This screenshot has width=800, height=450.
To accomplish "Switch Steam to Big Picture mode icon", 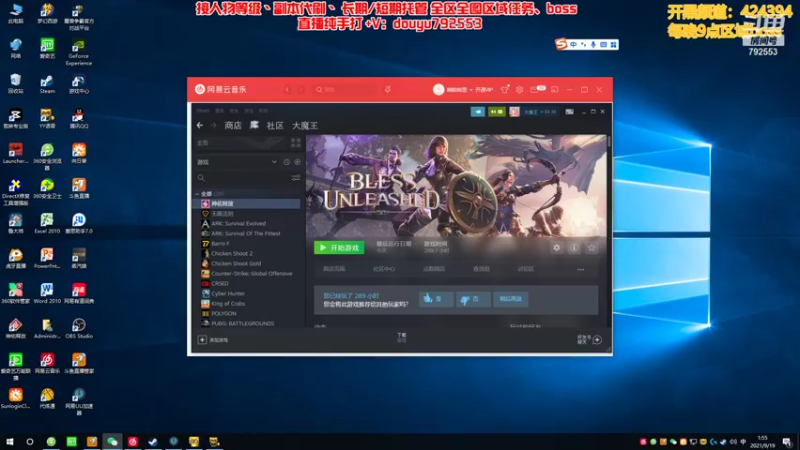I will tap(569, 112).
